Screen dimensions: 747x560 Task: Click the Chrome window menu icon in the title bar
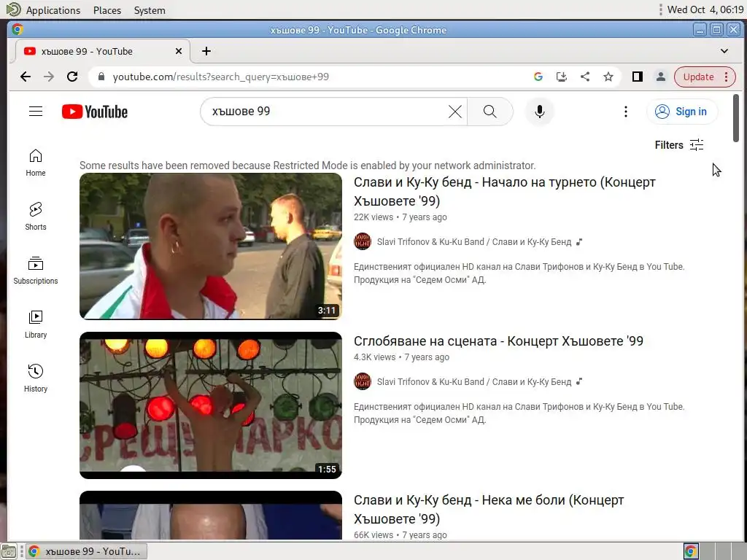coord(18,29)
